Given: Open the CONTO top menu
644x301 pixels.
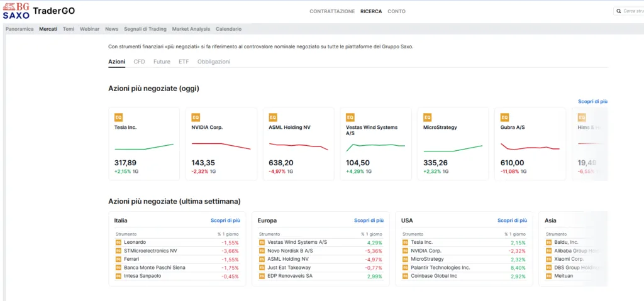Looking at the screenshot, I should click(396, 11).
